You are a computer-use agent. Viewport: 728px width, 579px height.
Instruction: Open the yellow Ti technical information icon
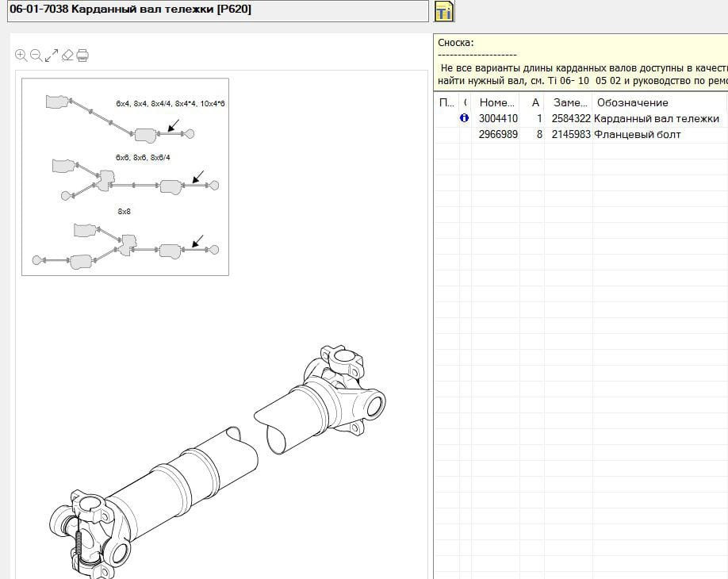(x=444, y=11)
